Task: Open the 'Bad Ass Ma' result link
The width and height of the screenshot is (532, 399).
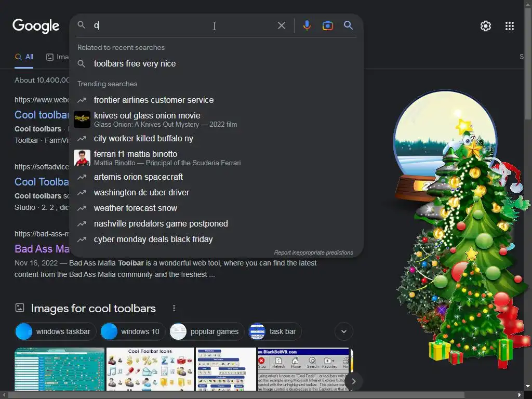Action: click(42, 249)
